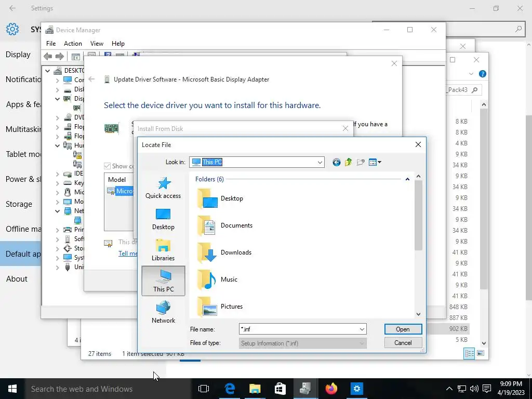Show hidden system tray icons
The width and height of the screenshot is (532, 399).
click(x=449, y=389)
